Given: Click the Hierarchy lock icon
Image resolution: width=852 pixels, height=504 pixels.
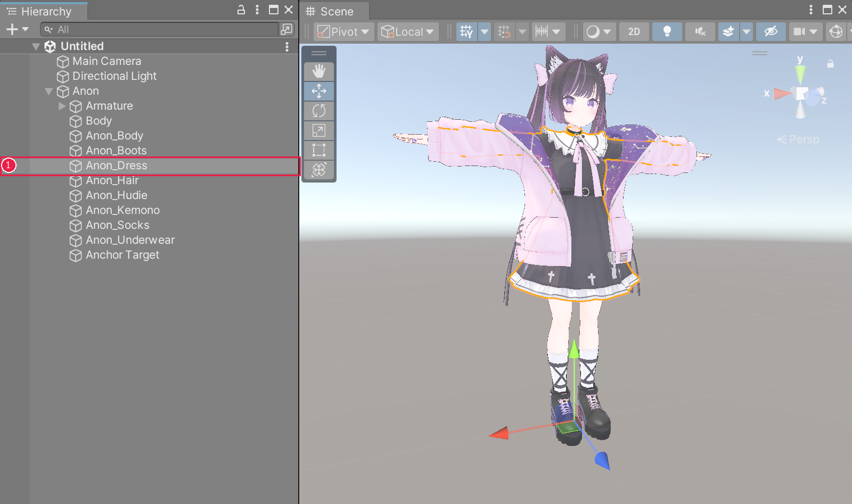Looking at the screenshot, I should tap(241, 10).
